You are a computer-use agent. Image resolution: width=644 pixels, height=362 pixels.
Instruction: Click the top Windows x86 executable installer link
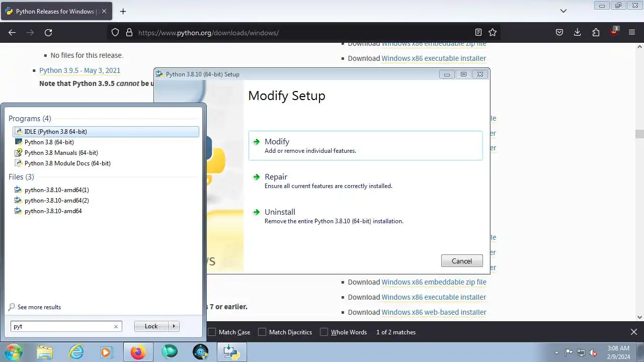(x=434, y=58)
